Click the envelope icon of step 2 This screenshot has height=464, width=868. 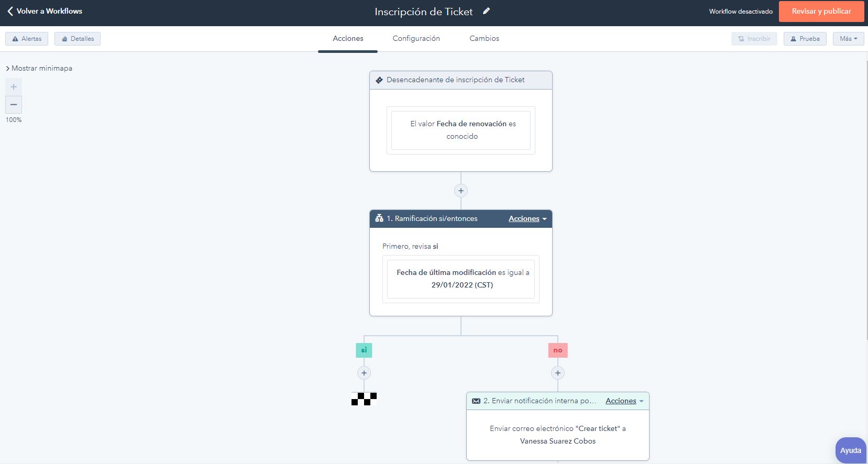click(x=476, y=401)
